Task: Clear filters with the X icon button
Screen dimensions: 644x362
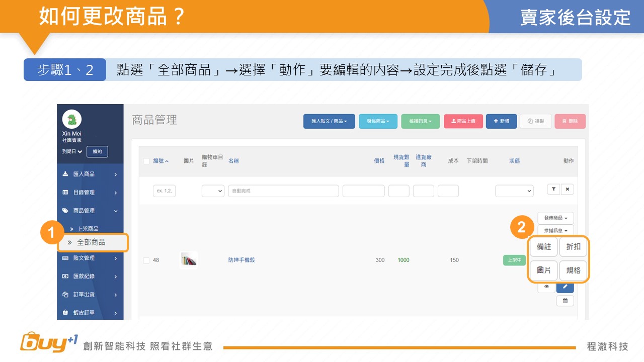Action: point(567,190)
